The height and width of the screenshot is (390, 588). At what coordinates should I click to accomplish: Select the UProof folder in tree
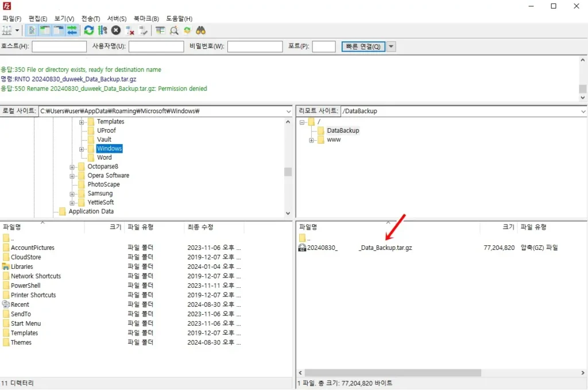click(106, 130)
